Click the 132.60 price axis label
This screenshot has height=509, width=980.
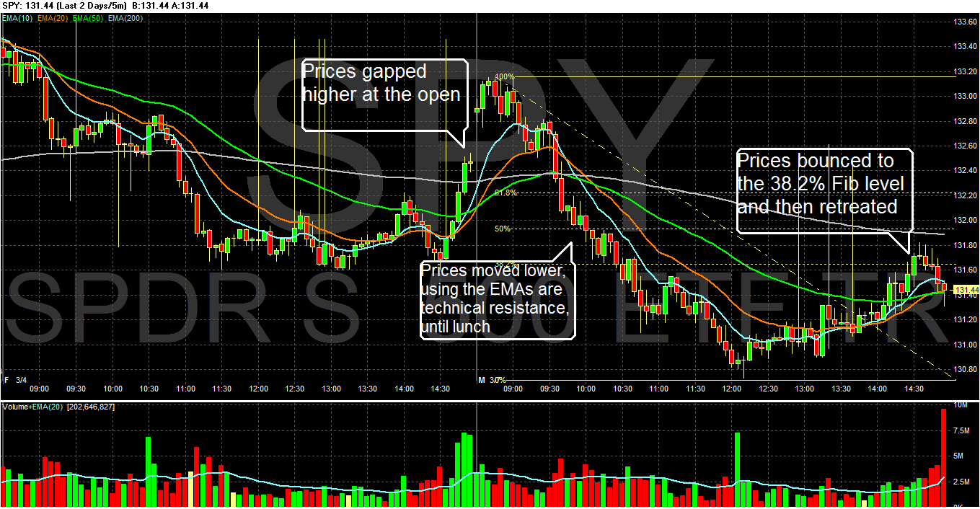965,146
